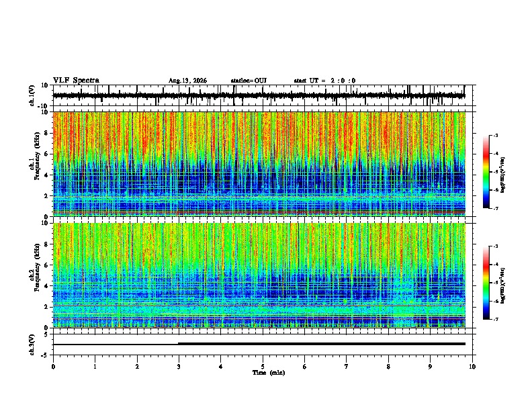The width and height of the screenshot is (532, 411).
Task: Click the "4" kHz tick on ch.2 frequency axis
Action: 46,286
